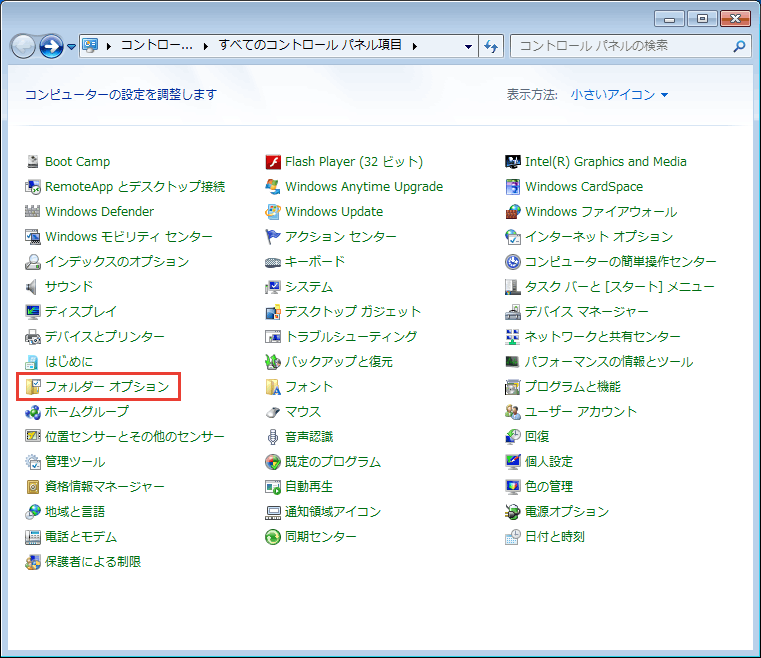Open the ユーザー アカウント link
Viewport: 761px width, 658px height.
click(580, 412)
